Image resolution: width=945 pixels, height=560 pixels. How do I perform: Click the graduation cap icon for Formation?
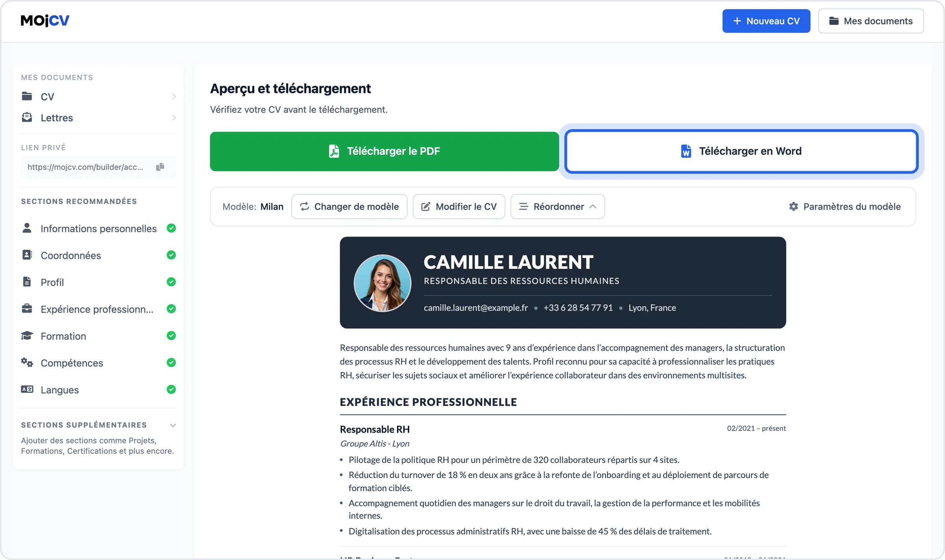click(27, 335)
